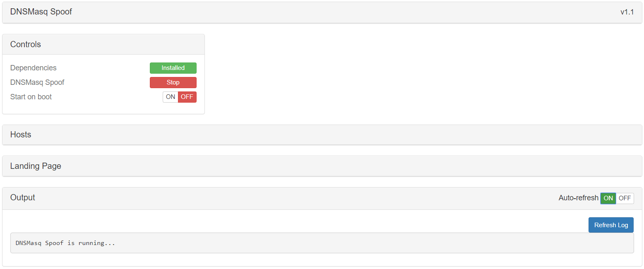Click inside the log output text box
The width and height of the screenshot is (644, 269).
coord(322,243)
